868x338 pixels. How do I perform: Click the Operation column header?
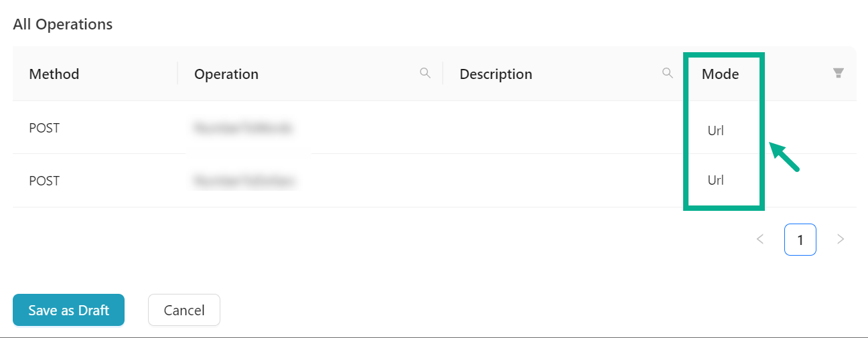(x=226, y=74)
